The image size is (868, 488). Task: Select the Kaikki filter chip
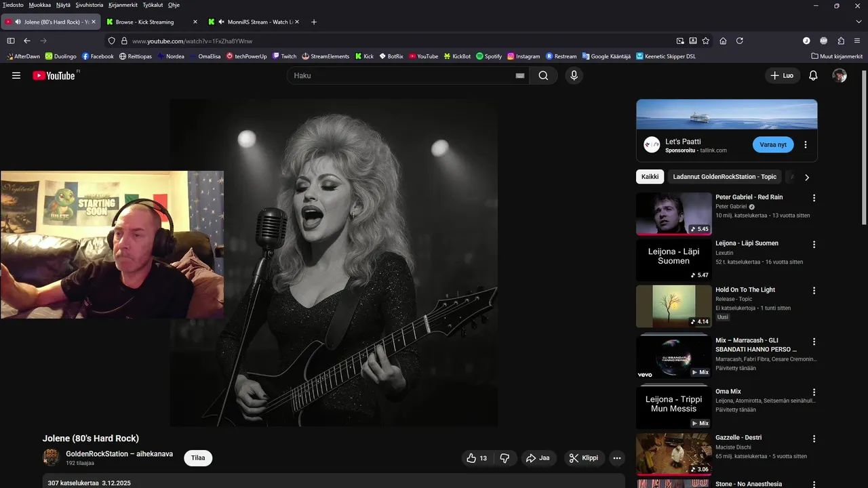650,177
